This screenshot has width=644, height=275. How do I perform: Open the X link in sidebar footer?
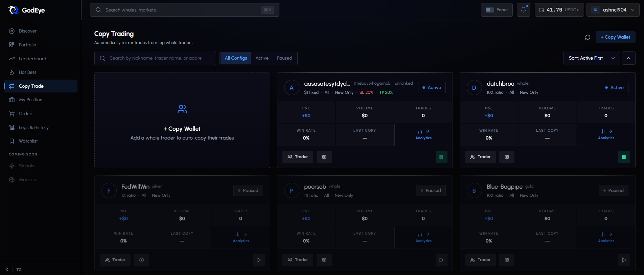7,270
